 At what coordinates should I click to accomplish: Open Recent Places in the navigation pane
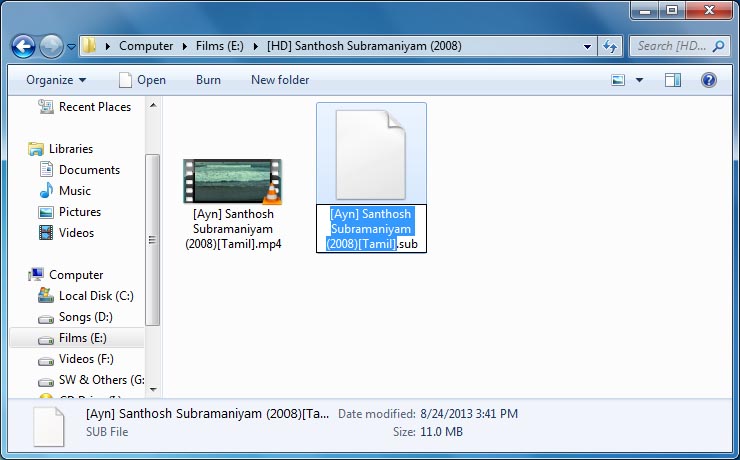click(95, 107)
